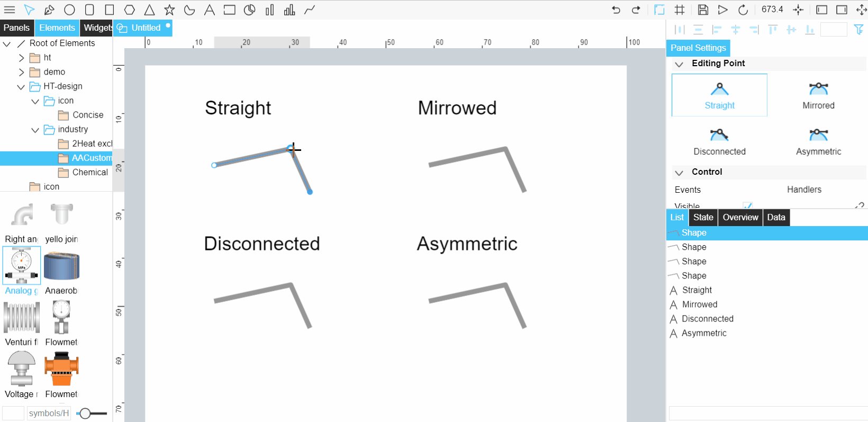Image resolution: width=868 pixels, height=422 pixels.
Task: Switch to the Widgets tab
Action: pyautogui.click(x=97, y=28)
